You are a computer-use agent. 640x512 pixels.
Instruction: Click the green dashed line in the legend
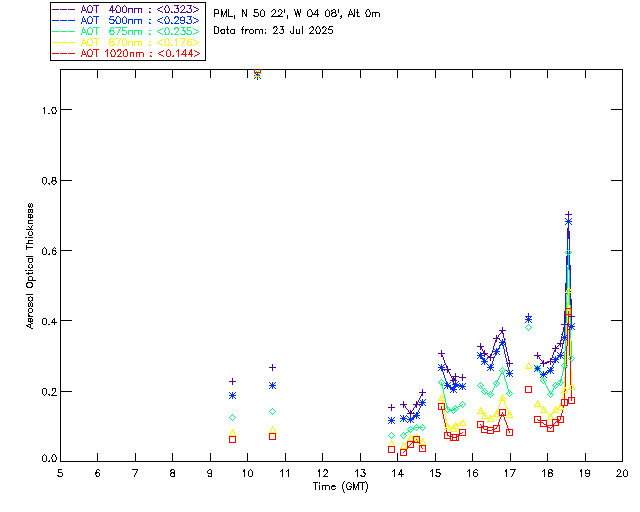tap(64, 32)
